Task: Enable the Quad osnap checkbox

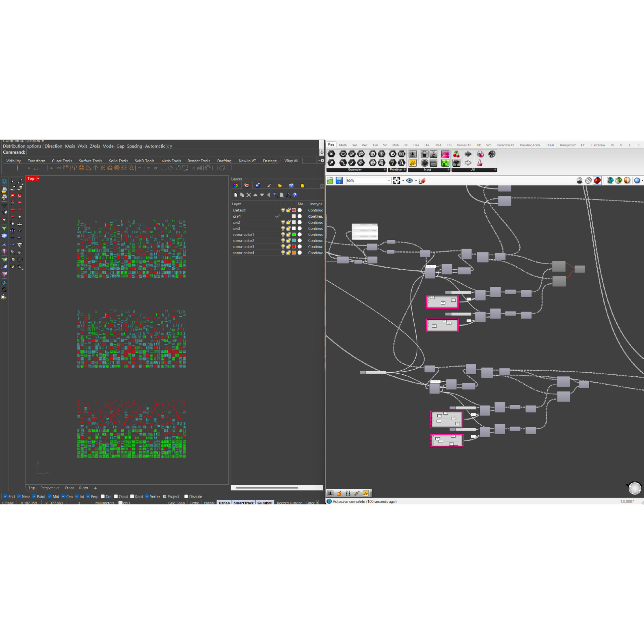Action: click(116, 496)
